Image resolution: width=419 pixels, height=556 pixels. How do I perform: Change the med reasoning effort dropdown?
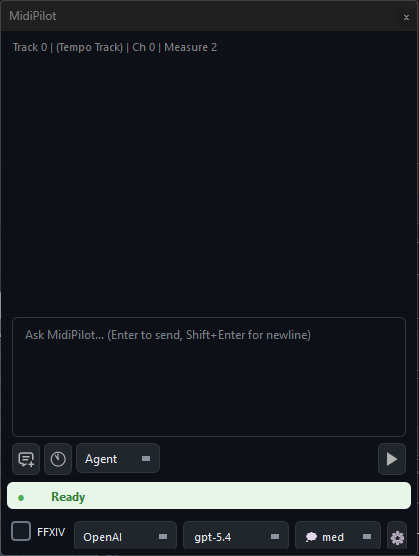[x=338, y=537]
